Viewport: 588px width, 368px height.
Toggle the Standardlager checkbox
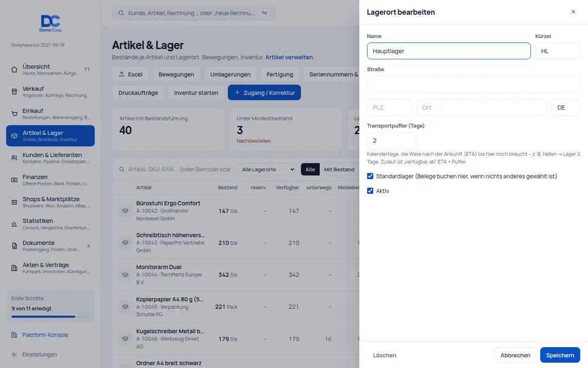pyautogui.click(x=370, y=177)
